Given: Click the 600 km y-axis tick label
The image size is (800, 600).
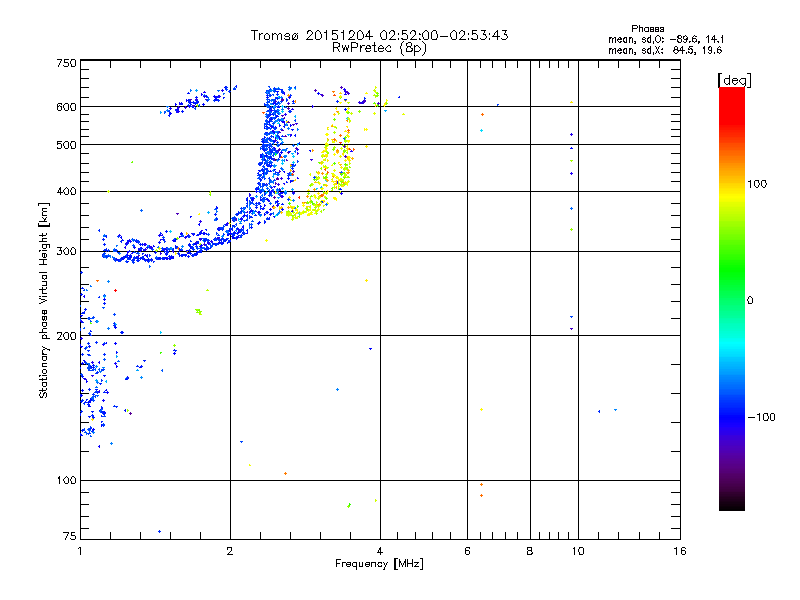Looking at the screenshot, I should tap(66, 107).
